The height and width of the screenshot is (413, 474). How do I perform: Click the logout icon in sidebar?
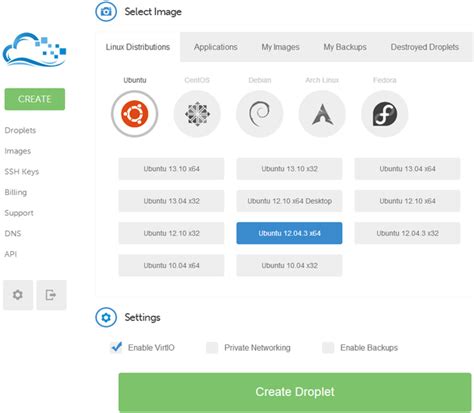click(x=51, y=295)
